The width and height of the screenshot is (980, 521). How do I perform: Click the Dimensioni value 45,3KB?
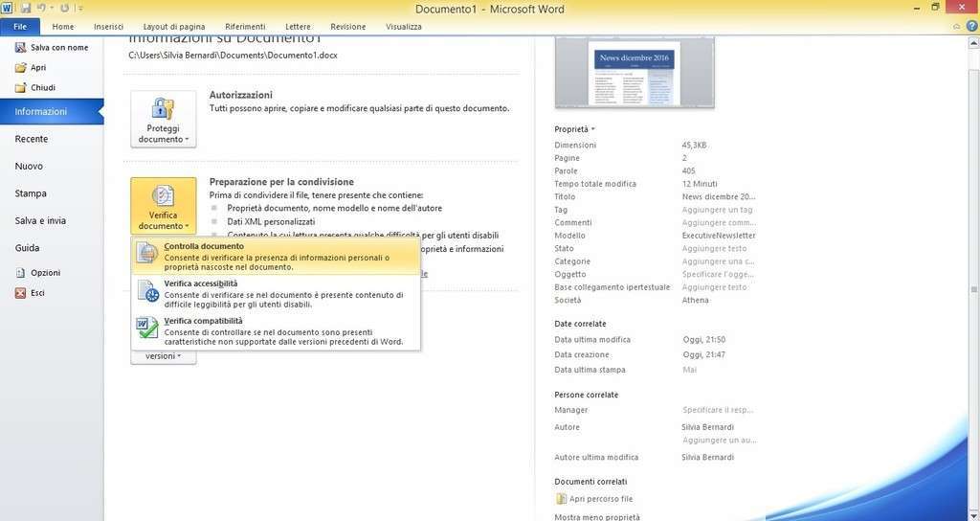pyautogui.click(x=694, y=146)
